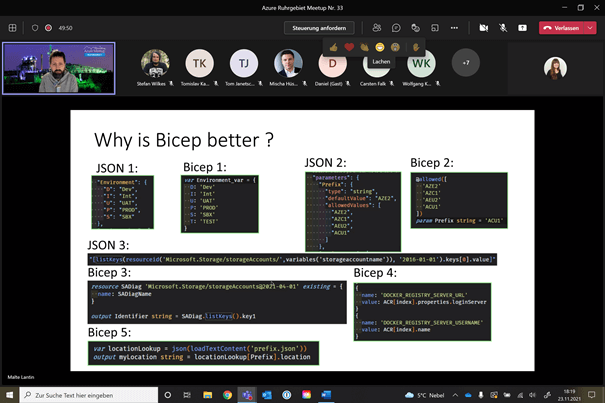Click the JSON 1: heading

coord(117,168)
